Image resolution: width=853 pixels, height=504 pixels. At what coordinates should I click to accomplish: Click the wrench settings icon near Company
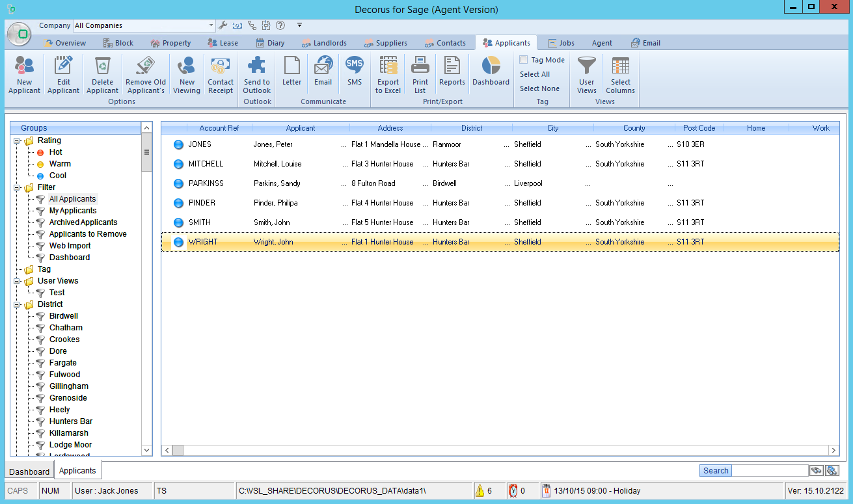(x=223, y=25)
